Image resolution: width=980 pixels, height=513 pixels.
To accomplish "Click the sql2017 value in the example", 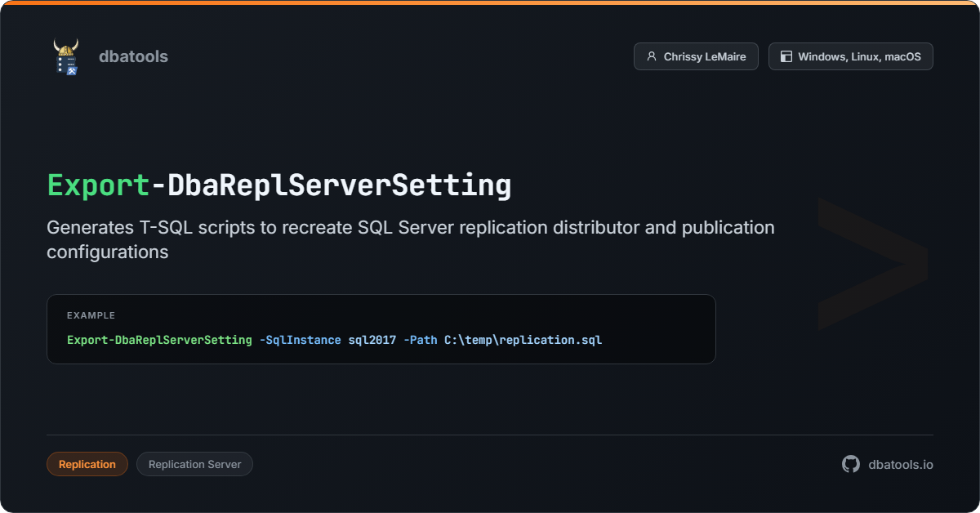I will 372,339.
